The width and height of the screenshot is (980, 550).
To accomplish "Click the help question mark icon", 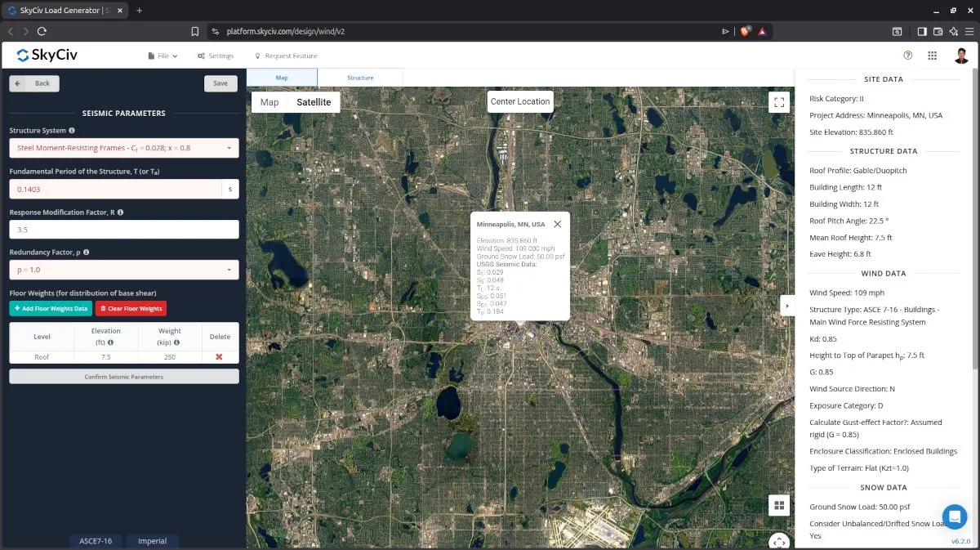I will (907, 56).
